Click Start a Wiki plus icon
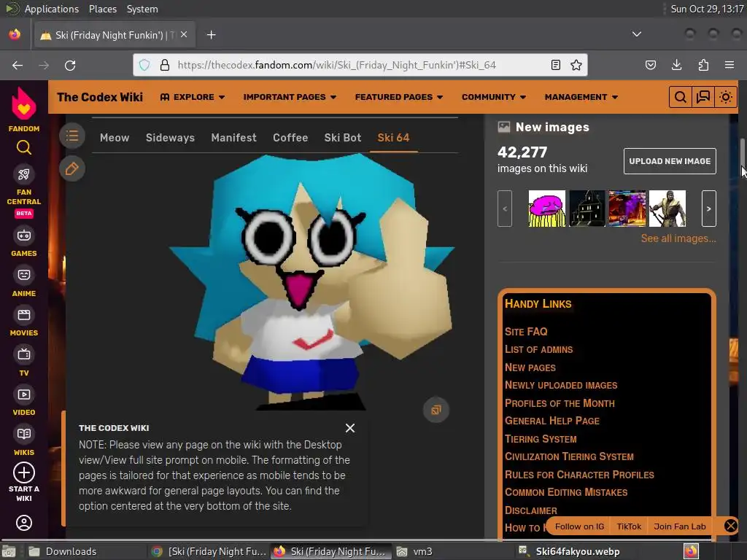 point(24,472)
